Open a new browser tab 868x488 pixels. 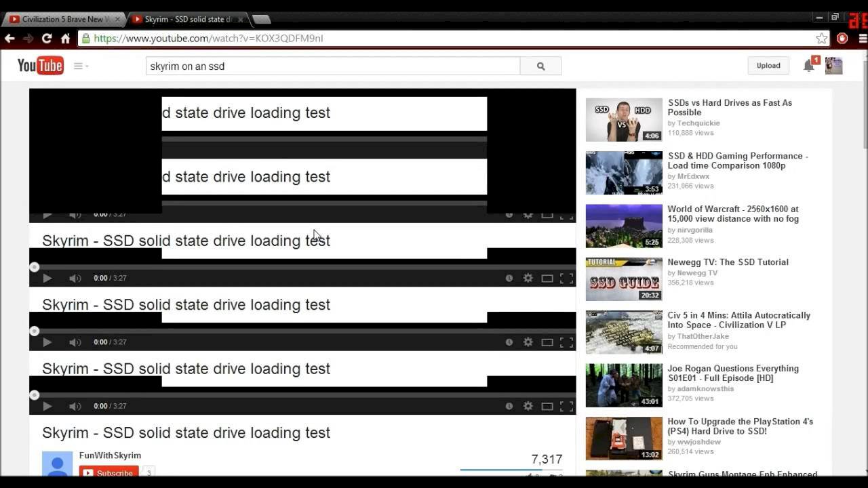coord(261,19)
